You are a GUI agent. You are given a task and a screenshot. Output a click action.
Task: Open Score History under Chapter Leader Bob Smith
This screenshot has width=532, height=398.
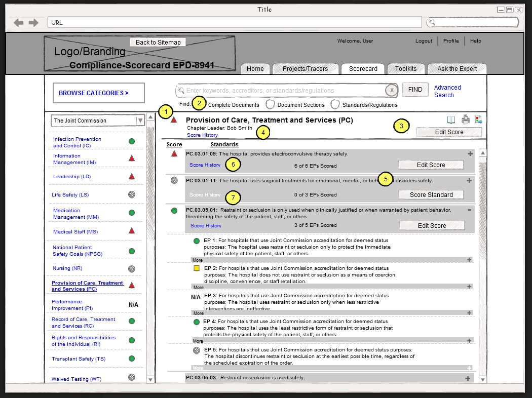click(x=202, y=135)
